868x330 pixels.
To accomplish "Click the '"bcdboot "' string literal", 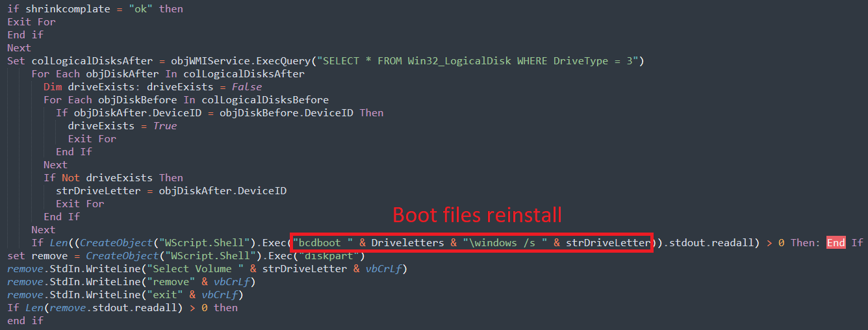I will pyautogui.click(x=322, y=243).
